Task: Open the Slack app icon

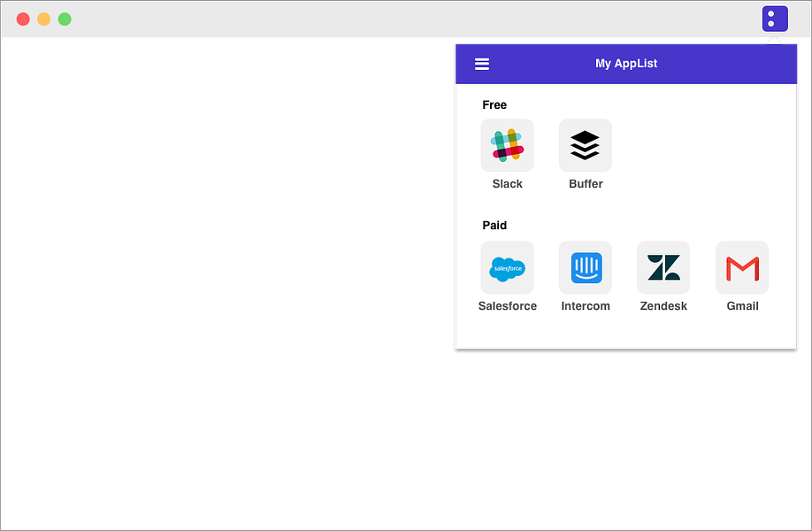Action: 507,144
